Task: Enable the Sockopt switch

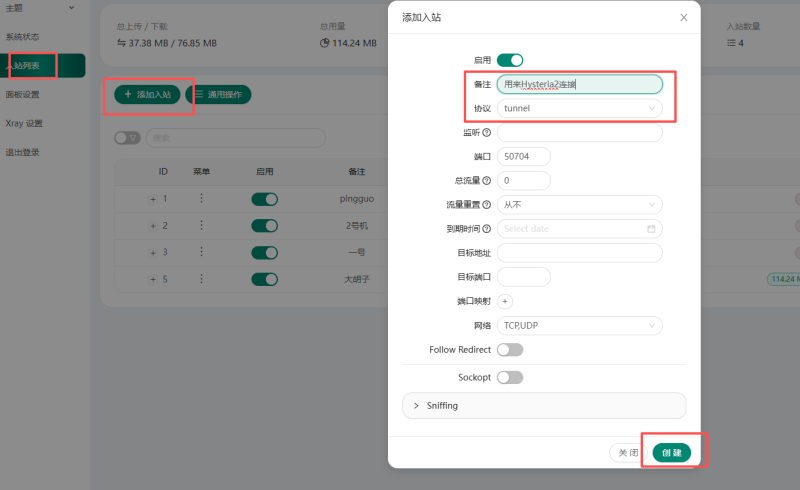Action: [510, 378]
